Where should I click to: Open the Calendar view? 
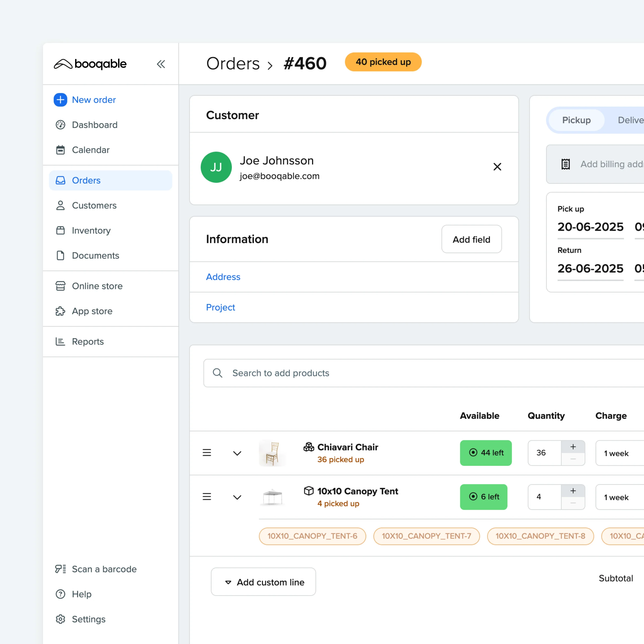click(91, 150)
